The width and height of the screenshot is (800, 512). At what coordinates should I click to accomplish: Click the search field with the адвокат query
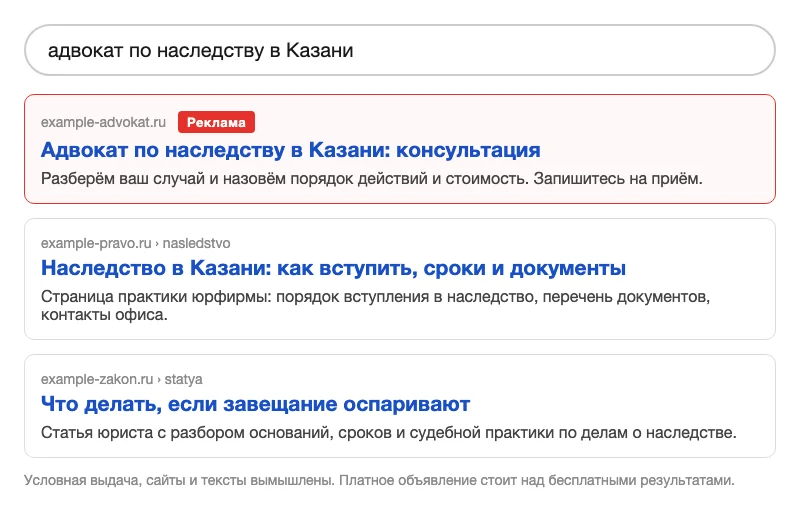(x=399, y=50)
